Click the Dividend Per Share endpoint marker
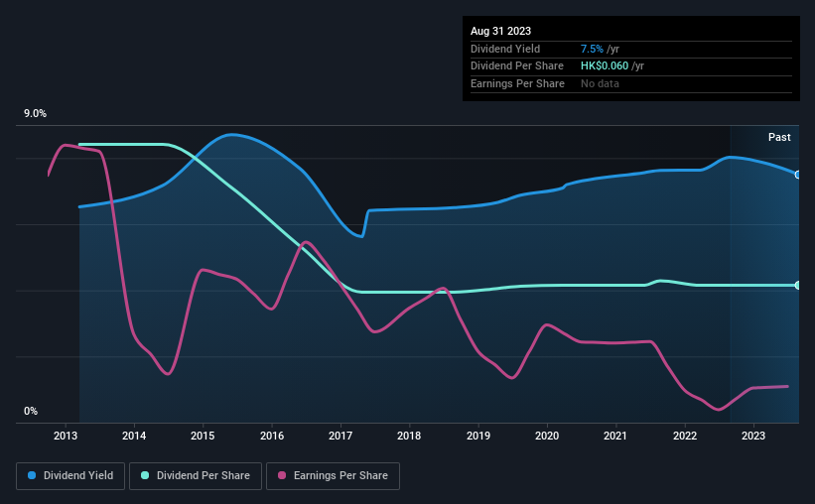 (798, 286)
